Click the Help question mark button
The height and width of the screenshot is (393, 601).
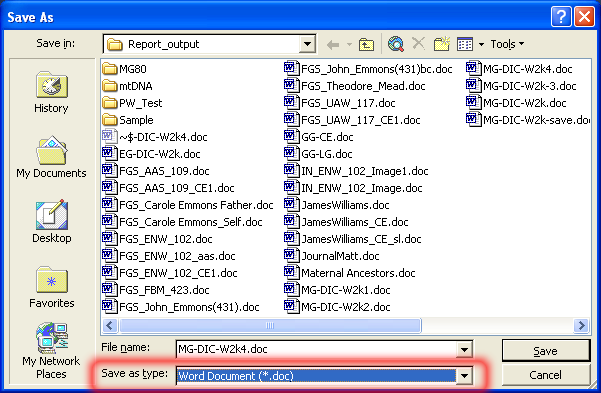(561, 17)
